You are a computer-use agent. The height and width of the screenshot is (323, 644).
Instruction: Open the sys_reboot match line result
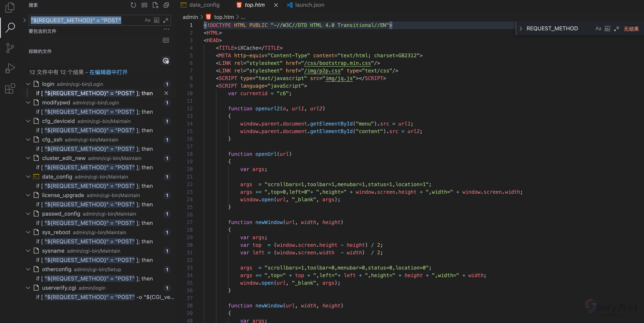pos(95,242)
